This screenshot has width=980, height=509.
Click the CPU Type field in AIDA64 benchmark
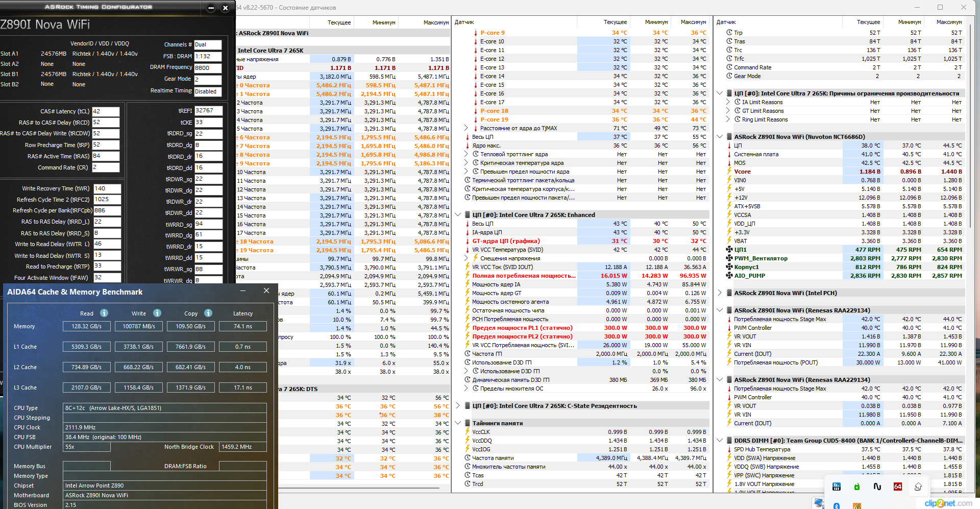[165, 408]
